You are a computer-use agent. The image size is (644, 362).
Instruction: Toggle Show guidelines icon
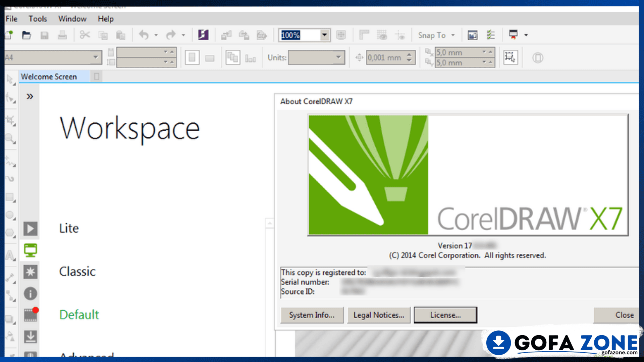(x=399, y=35)
